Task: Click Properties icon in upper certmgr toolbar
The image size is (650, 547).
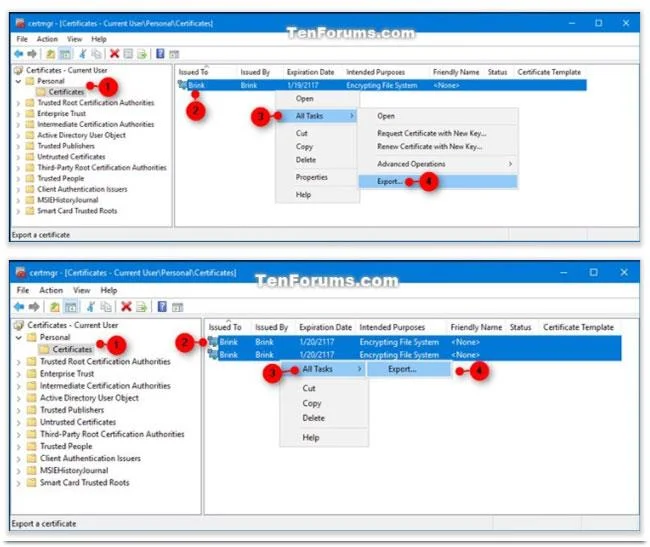Action: click(x=128, y=54)
